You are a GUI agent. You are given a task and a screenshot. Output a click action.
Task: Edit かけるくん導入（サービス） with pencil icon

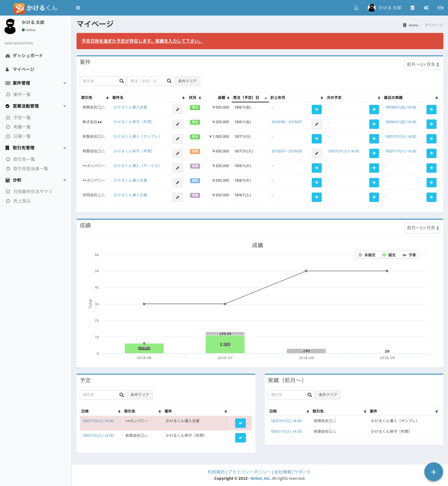pos(177,168)
